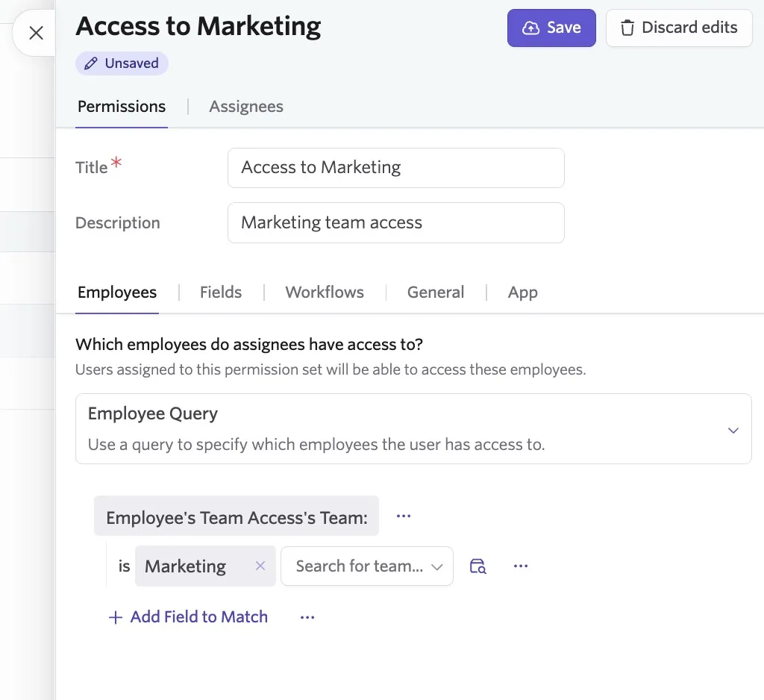Viewport: 764px width, 700px height.
Task: Add Field to Match link
Action: 188,617
